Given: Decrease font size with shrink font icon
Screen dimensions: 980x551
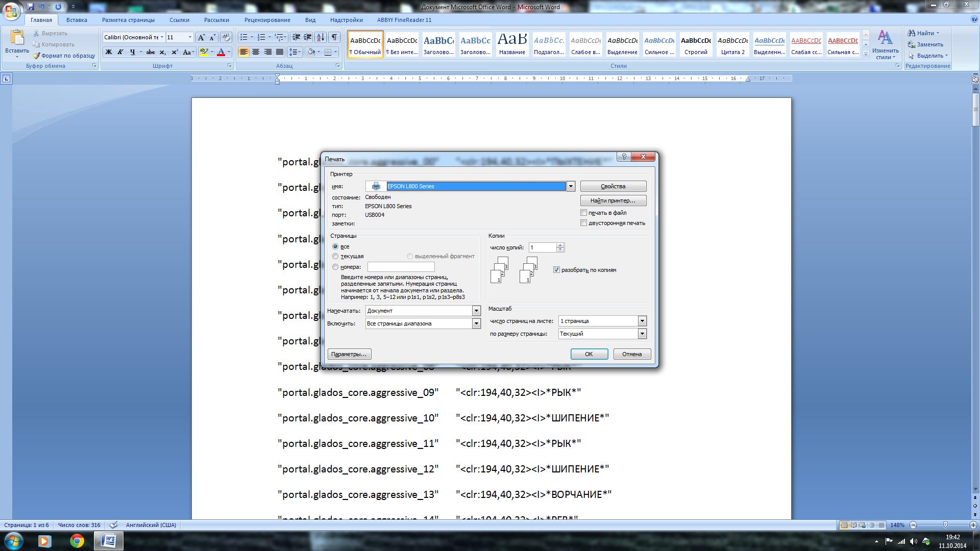Looking at the screenshot, I should tap(213, 37).
